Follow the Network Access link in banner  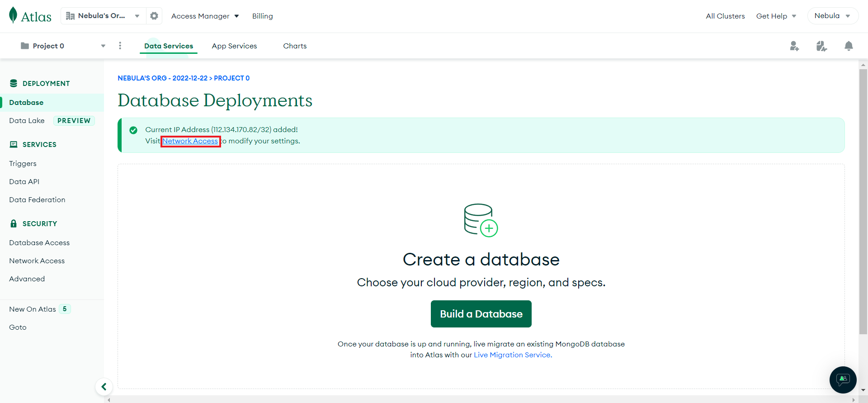pyautogui.click(x=190, y=141)
